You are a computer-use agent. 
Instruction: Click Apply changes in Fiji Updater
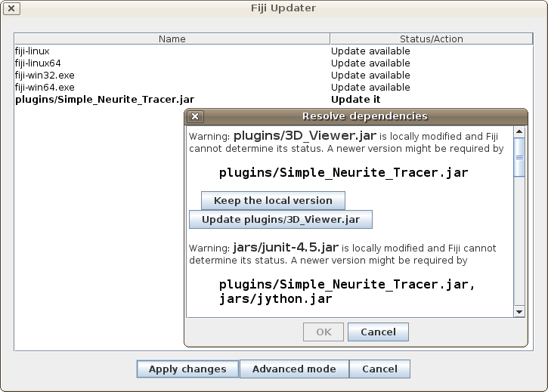187,369
